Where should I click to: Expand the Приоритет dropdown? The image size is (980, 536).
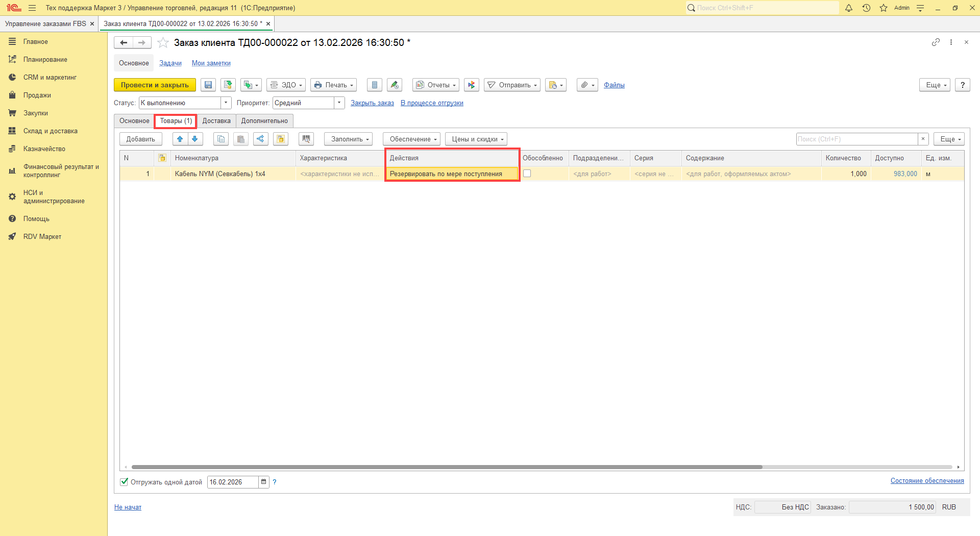[339, 103]
